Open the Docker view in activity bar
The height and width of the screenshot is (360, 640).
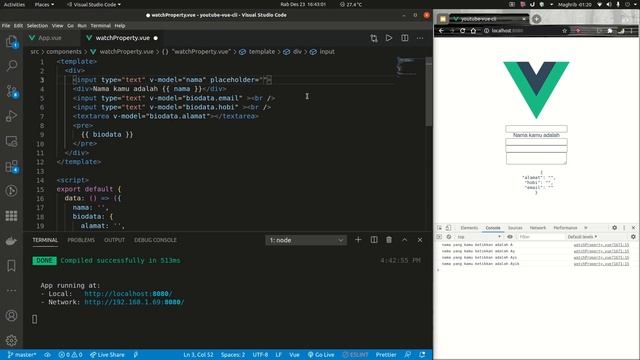[x=11, y=241]
